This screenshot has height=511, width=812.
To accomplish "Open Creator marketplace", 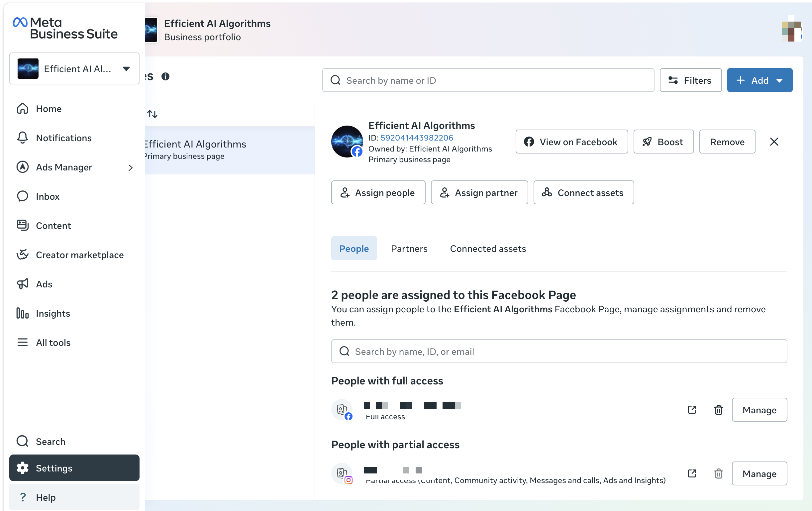I will click(74, 255).
